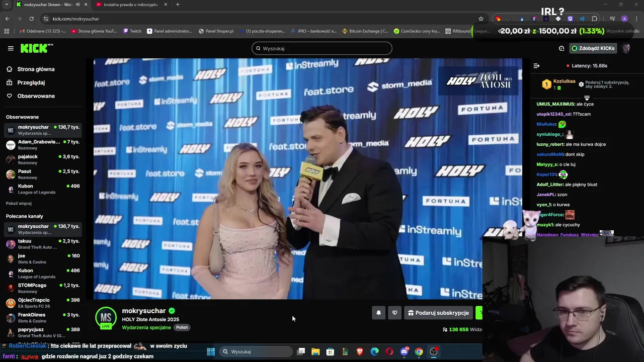
Task: Click the Wydarzenia specjalne category link
Action: (x=146, y=327)
